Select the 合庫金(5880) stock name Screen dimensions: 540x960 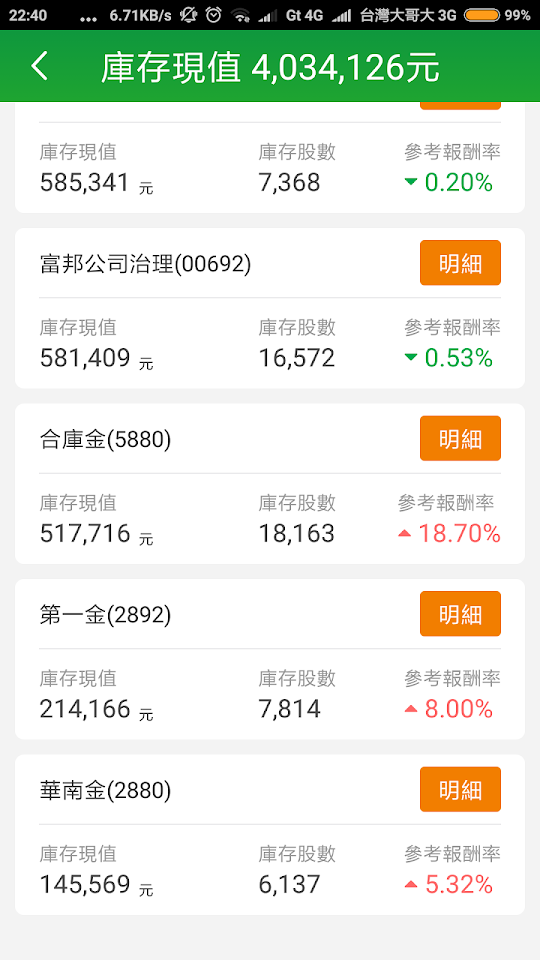[x=105, y=440]
